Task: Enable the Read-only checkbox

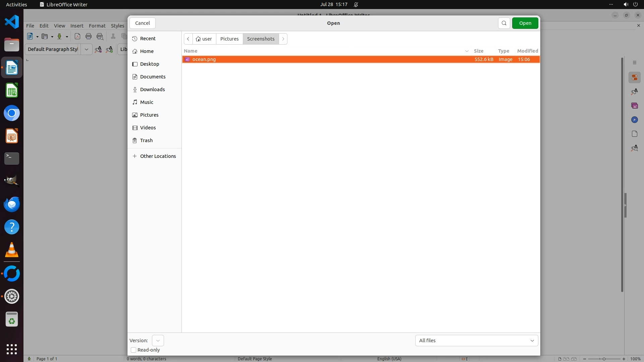Action: (x=133, y=350)
